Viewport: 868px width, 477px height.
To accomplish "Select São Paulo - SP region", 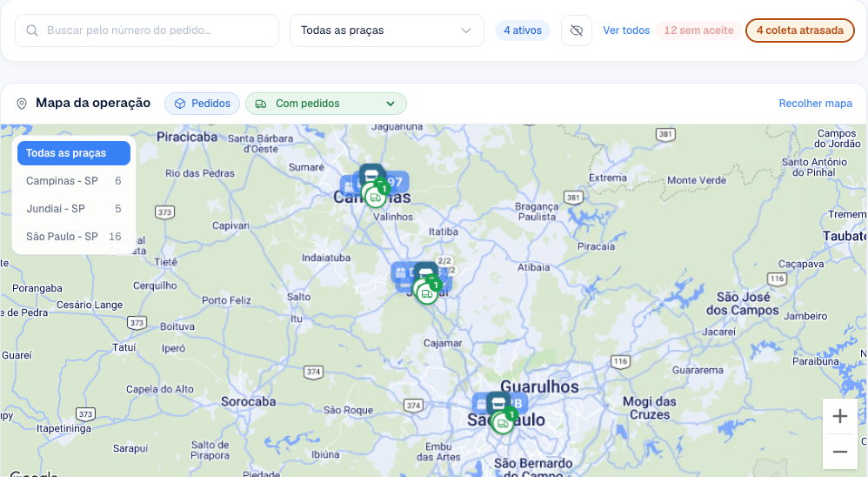I will (x=74, y=236).
